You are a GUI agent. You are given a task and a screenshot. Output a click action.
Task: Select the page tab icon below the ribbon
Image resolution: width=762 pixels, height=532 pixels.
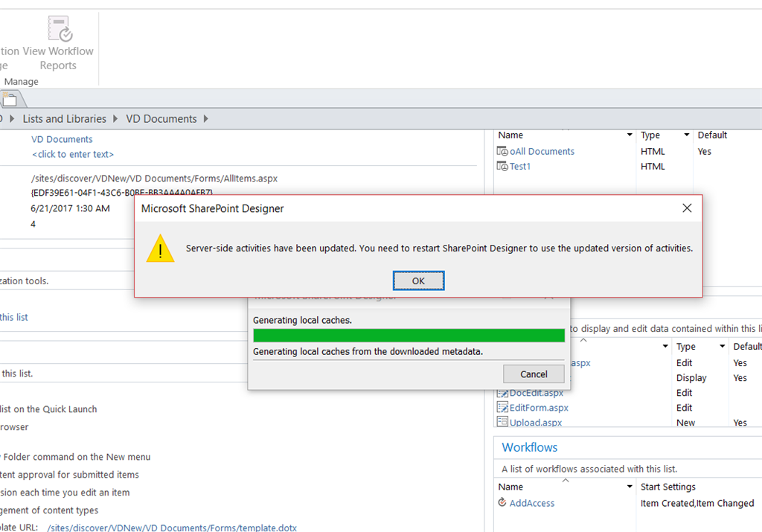point(10,99)
